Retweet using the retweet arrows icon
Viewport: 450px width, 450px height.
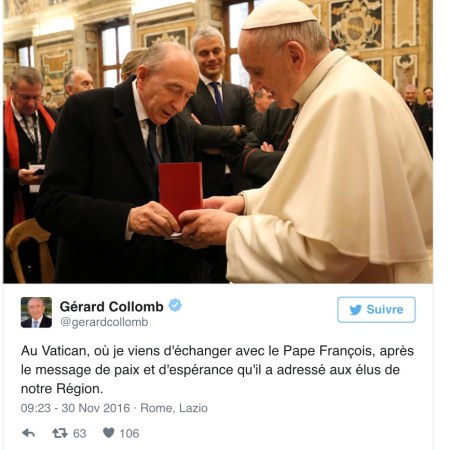coord(60,433)
